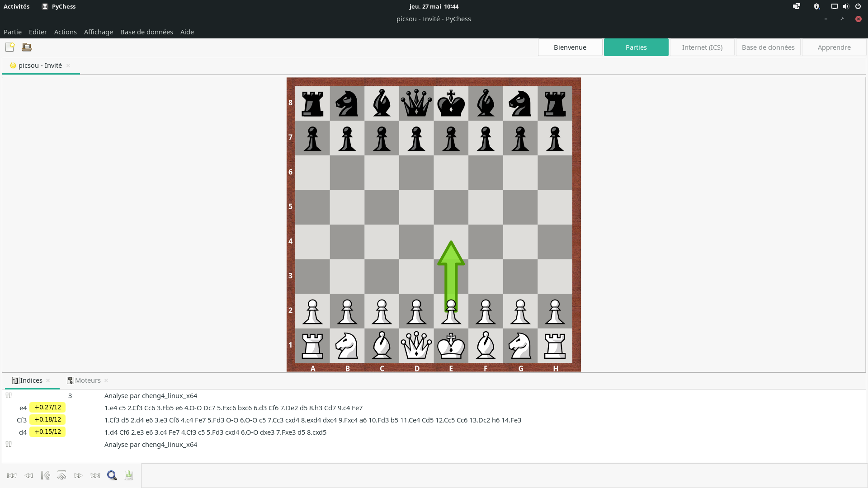Image resolution: width=868 pixels, height=488 pixels.
Task: Jump to the first move
Action: 11,475
